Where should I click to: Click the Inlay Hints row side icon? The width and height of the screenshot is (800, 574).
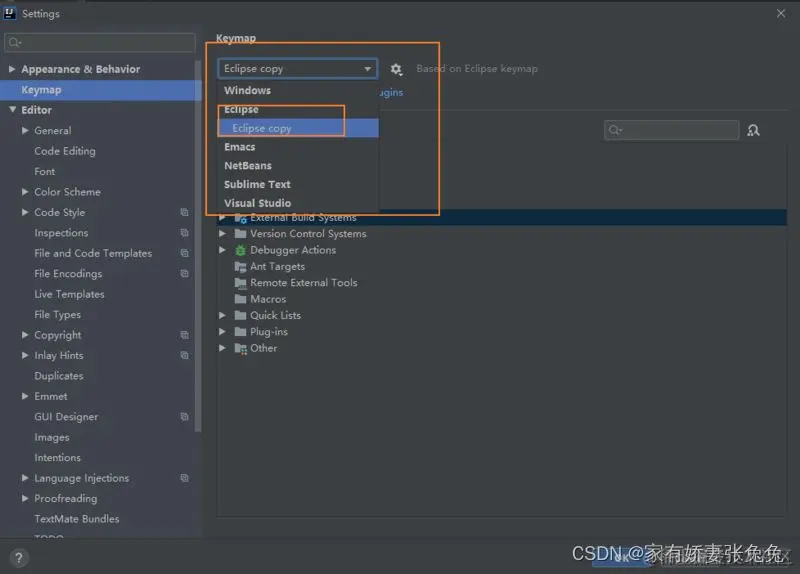pyautogui.click(x=184, y=355)
